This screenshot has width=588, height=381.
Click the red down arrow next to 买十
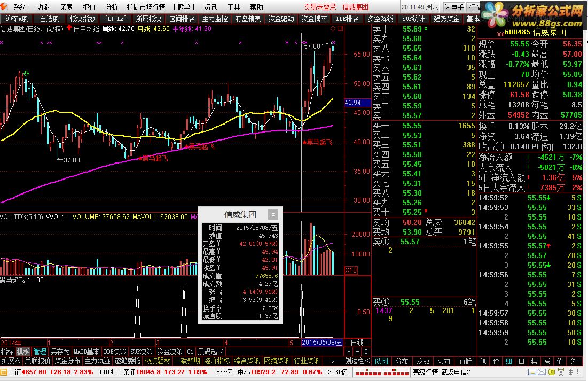(x=426, y=212)
